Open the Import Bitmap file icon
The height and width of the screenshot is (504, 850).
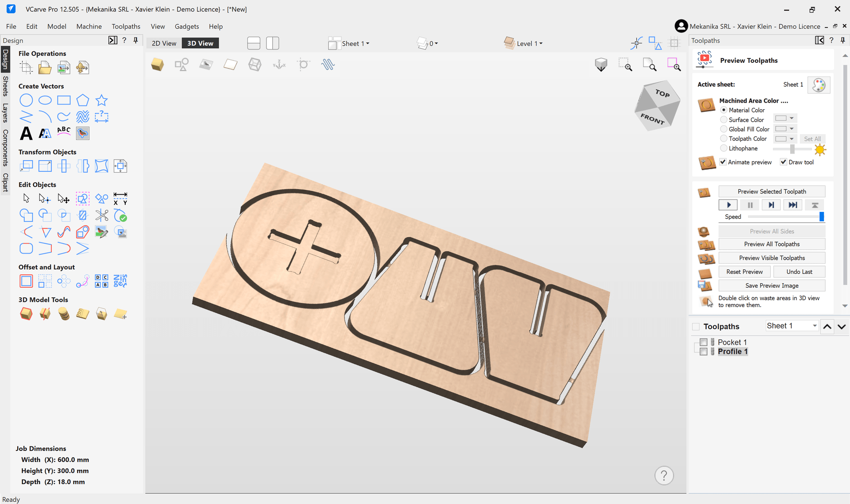[64, 67]
